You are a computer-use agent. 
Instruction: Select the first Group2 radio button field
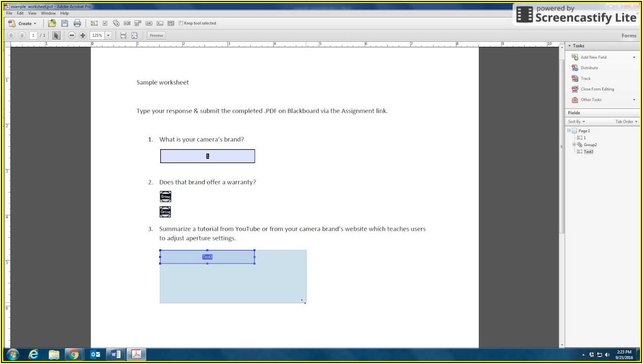pos(165,196)
